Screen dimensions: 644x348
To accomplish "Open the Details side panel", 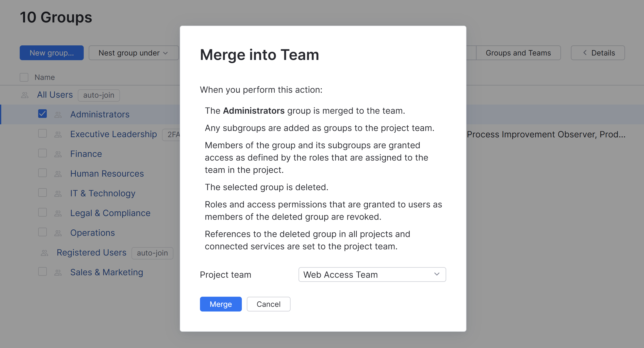I will click(597, 53).
